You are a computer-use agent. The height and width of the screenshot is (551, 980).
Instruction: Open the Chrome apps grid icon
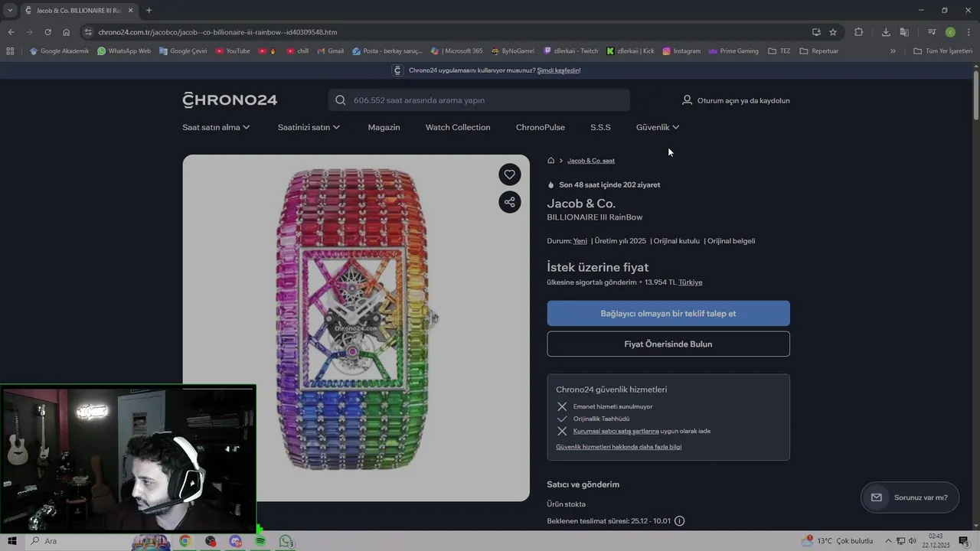10,51
